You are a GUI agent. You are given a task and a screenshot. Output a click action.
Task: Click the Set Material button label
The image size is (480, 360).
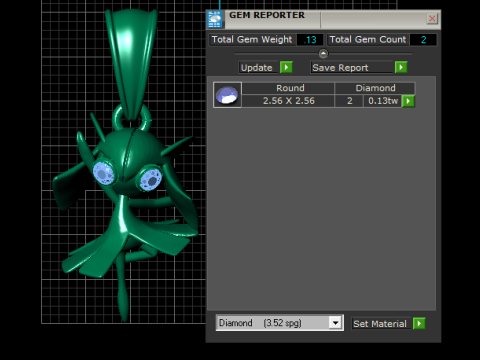point(380,324)
